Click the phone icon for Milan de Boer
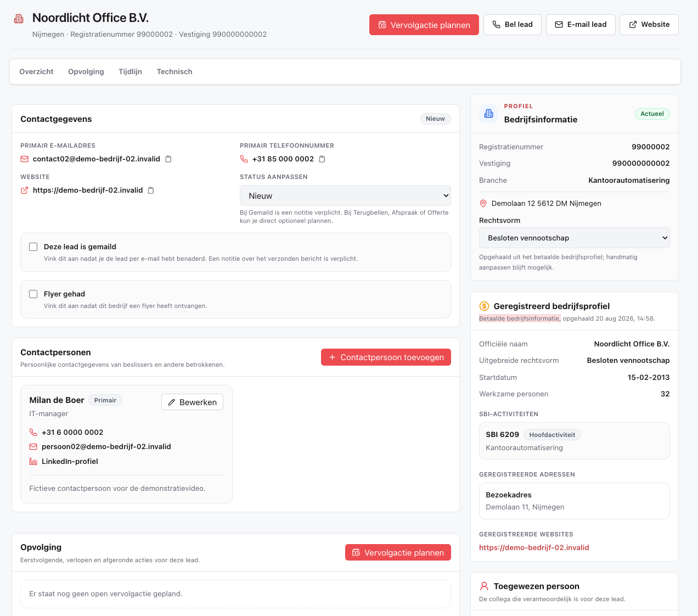 tap(33, 433)
